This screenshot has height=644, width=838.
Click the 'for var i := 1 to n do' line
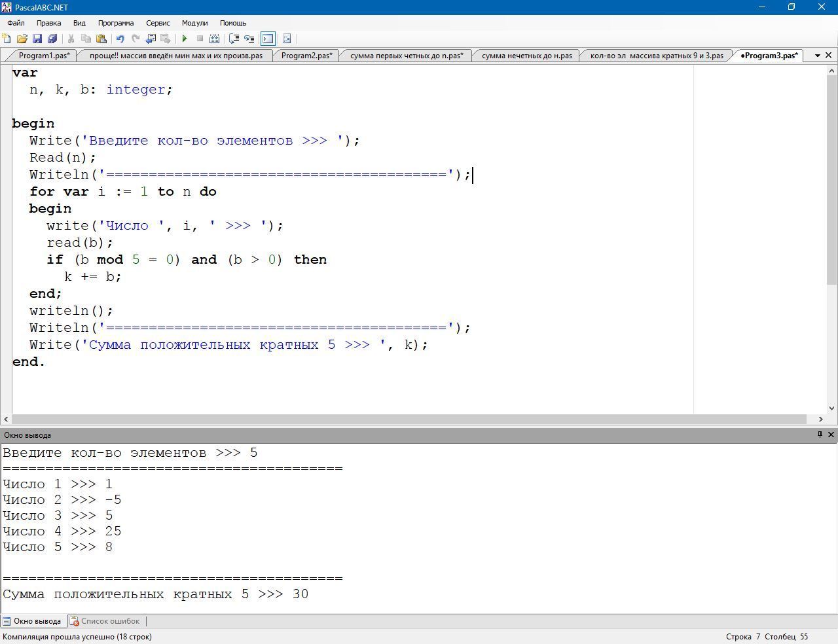[123, 192]
